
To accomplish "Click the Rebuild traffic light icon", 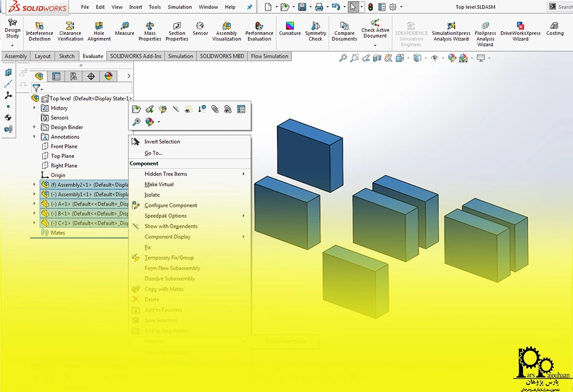I will coord(370,7).
